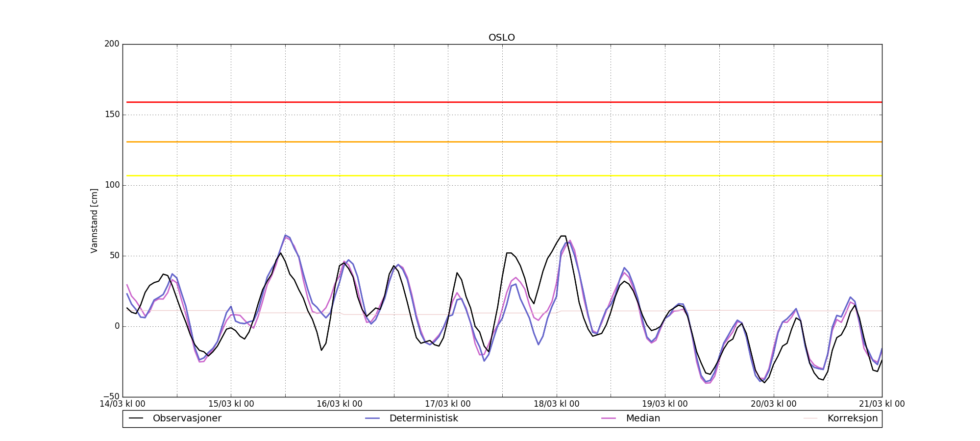This screenshot has height=441, width=980.
Task: Select the 16/03 kl 00 date label
Action: pos(340,404)
